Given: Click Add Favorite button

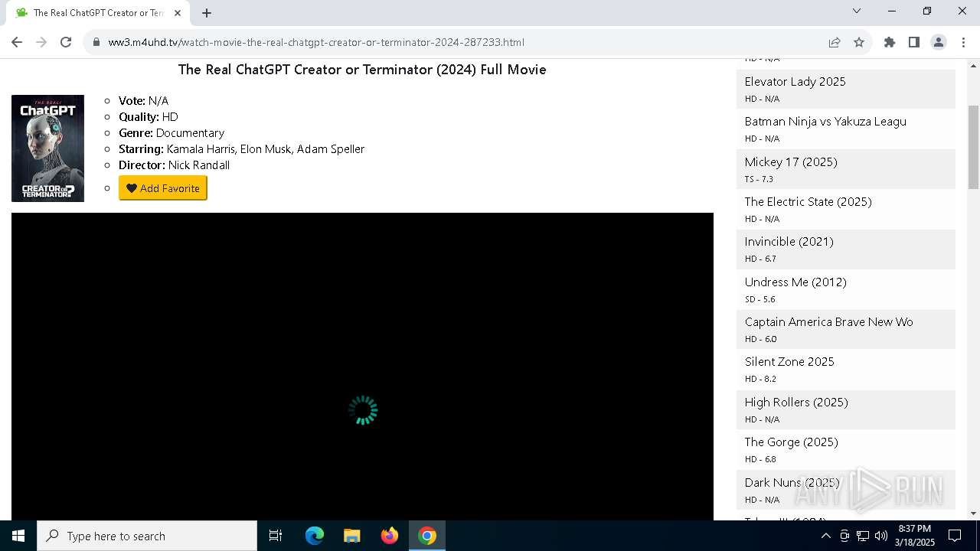Looking at the screenshot, I should pyautogui.click(x=162, y=188).
